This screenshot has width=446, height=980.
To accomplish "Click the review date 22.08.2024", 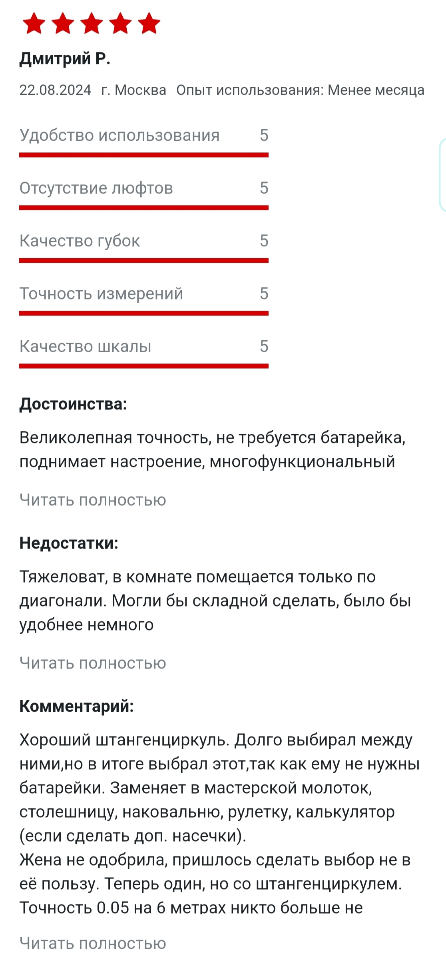I will [55, 90].
